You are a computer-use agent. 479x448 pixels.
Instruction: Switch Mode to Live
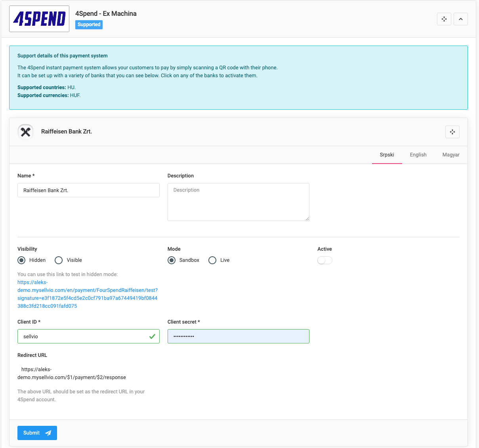point(212,260)
